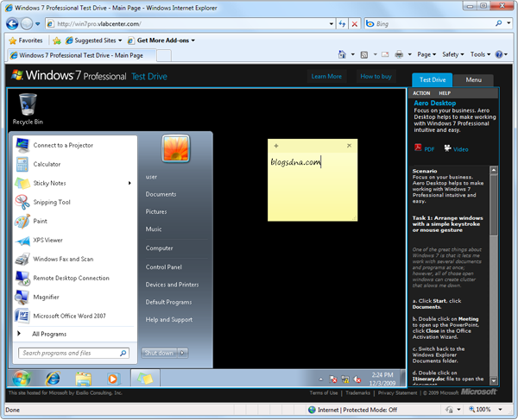Viewport: 518px width, 420px height.
Task: Open Bing search provider dropdown
Action: (x=509, y=23)
